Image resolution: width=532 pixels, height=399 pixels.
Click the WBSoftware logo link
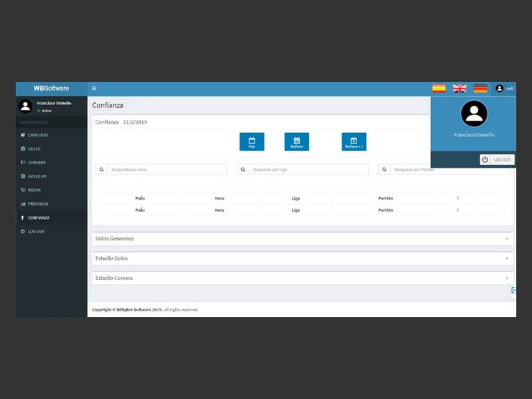pyautogui.click(x=51, y=88)
